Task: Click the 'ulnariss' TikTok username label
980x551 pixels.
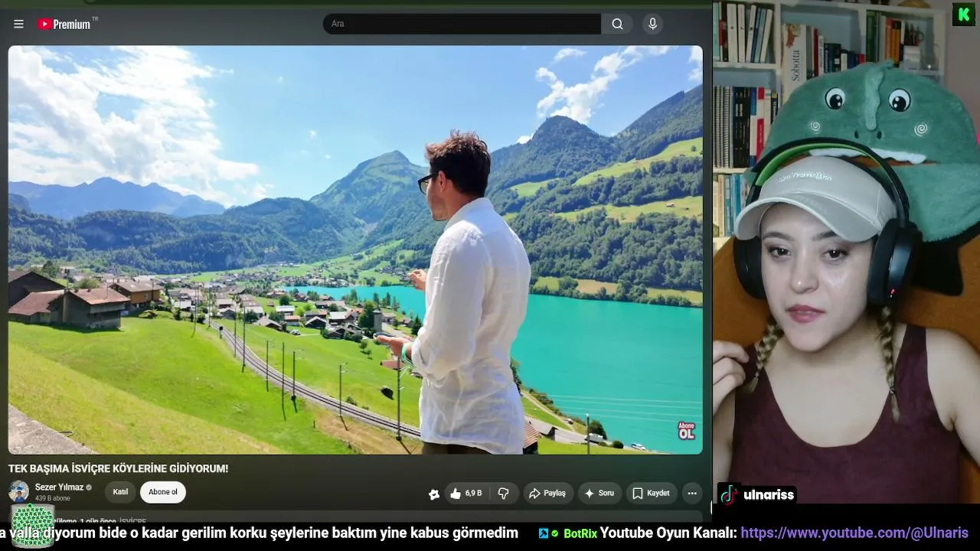Action: 769,494
